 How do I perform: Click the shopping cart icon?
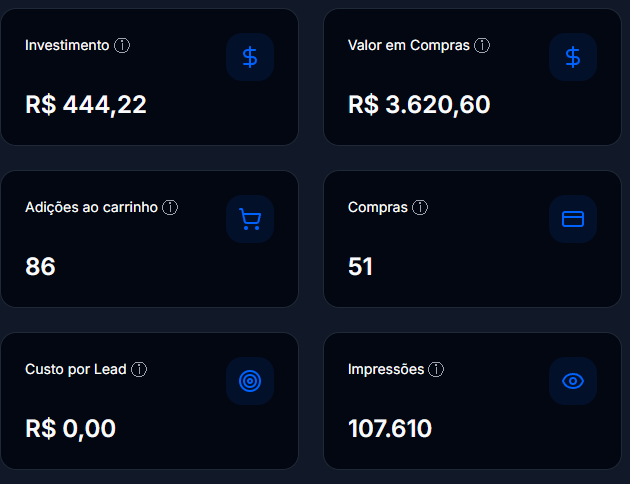(250, 219)
